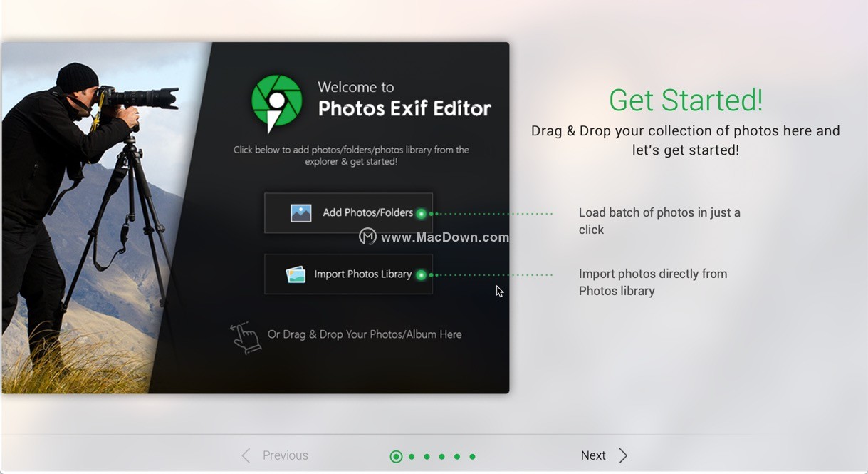Jump to the sixth page indicator dot
868x474 pixels.
click(472, 457)
